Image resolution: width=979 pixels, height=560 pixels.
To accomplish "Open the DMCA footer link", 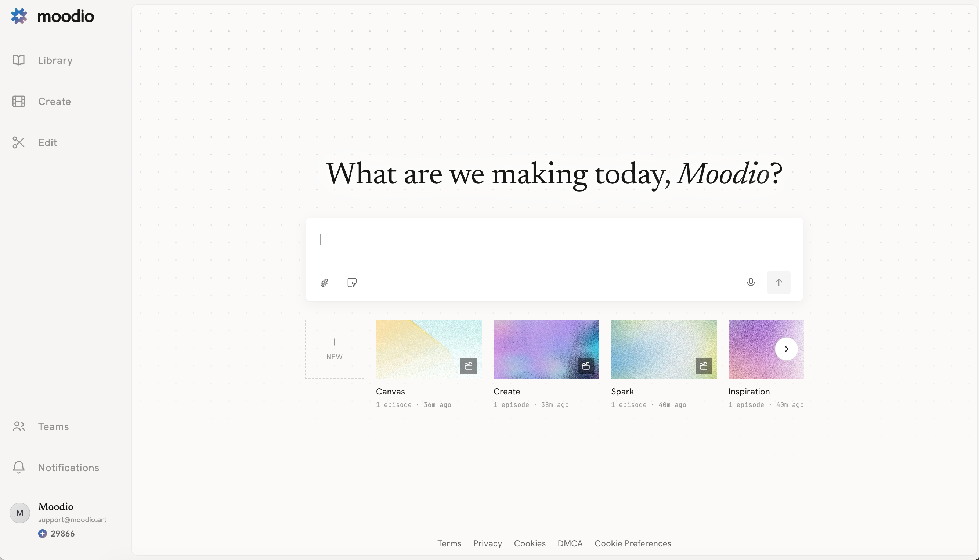I will (570, 543).
